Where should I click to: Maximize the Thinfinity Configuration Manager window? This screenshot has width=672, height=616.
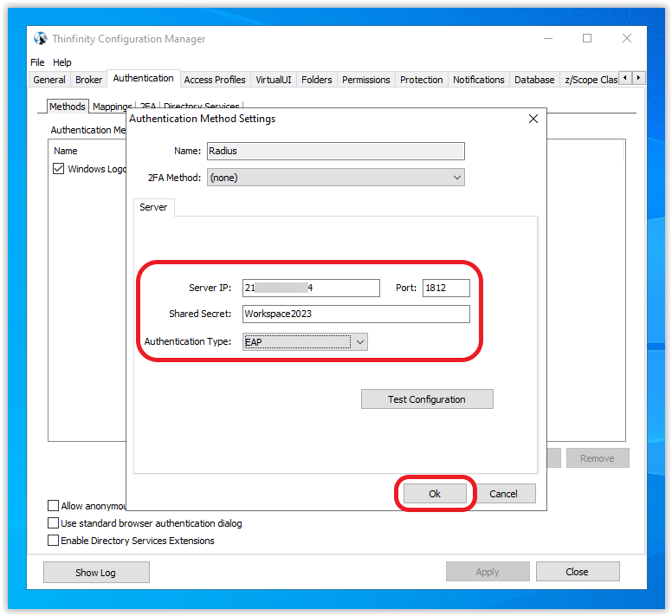[587, 39]
